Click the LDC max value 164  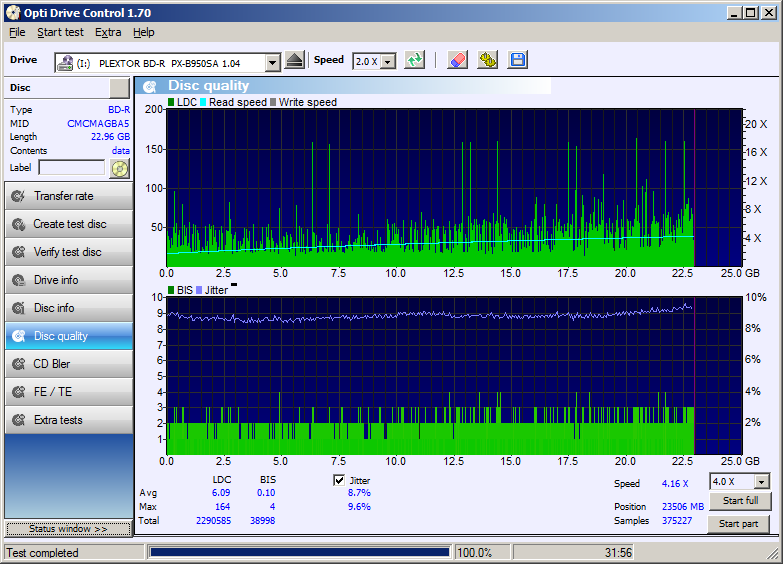[222, 507]
